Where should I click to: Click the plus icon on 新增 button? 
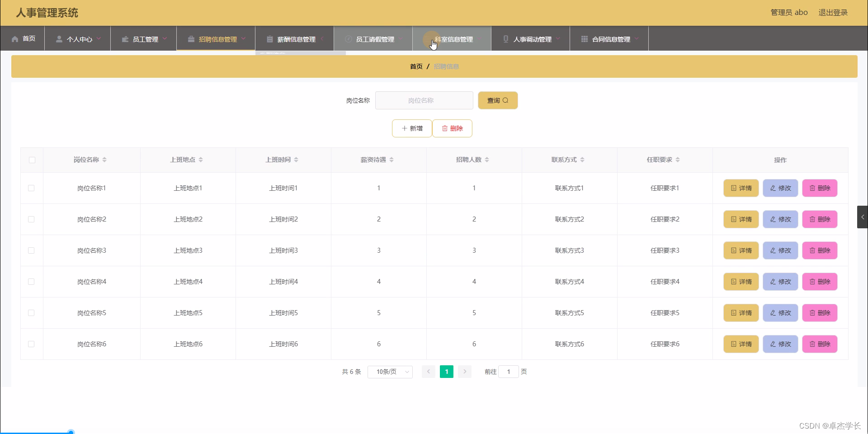pos(405,128)
